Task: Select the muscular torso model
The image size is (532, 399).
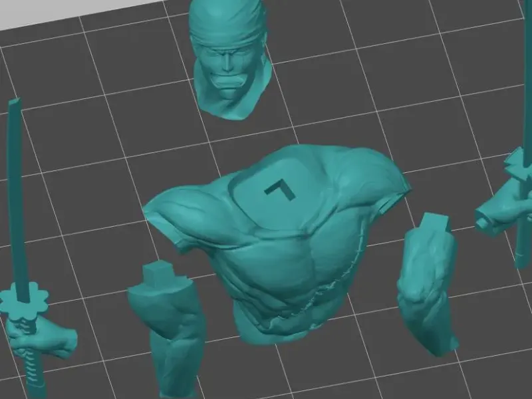Action: click(277, 244)
